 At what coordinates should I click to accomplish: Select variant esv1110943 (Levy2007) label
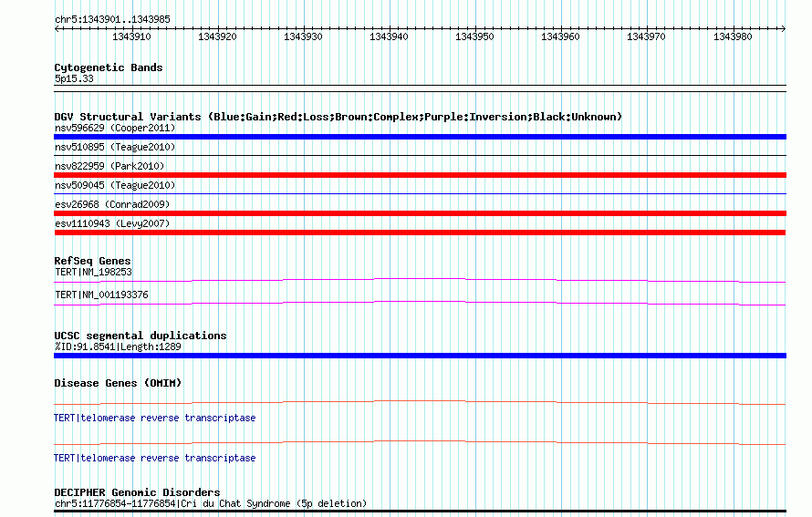(112, 223)
